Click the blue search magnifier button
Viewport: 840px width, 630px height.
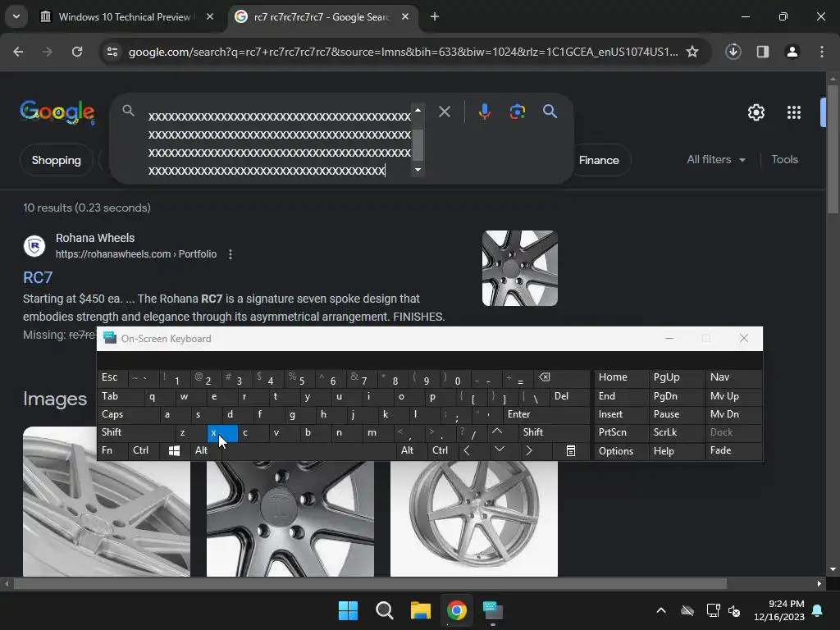click(x=550, y=112)
